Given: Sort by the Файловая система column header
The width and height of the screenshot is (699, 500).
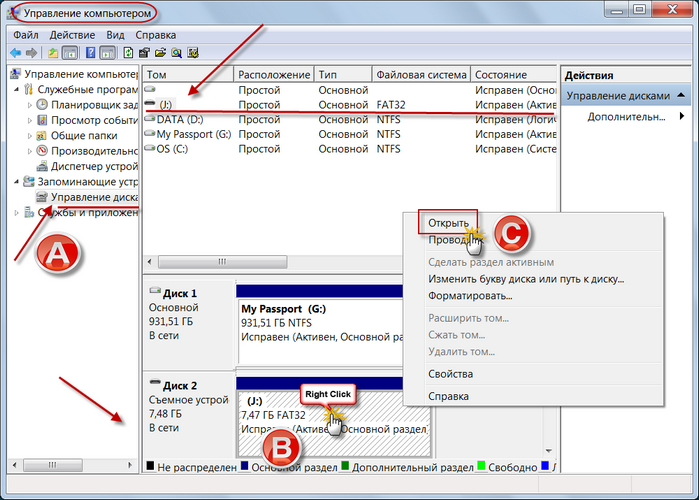Looking at the screenshot, I should tap(421, 74).
